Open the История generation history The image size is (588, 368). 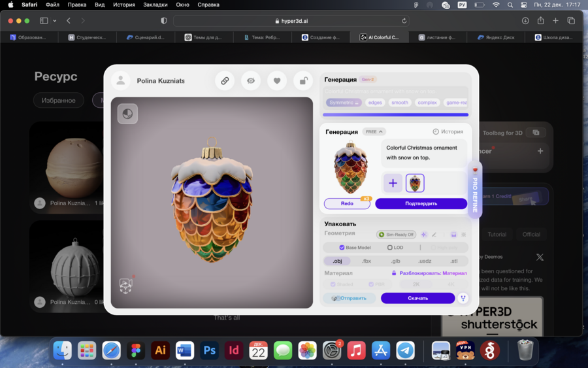point(448,131)
